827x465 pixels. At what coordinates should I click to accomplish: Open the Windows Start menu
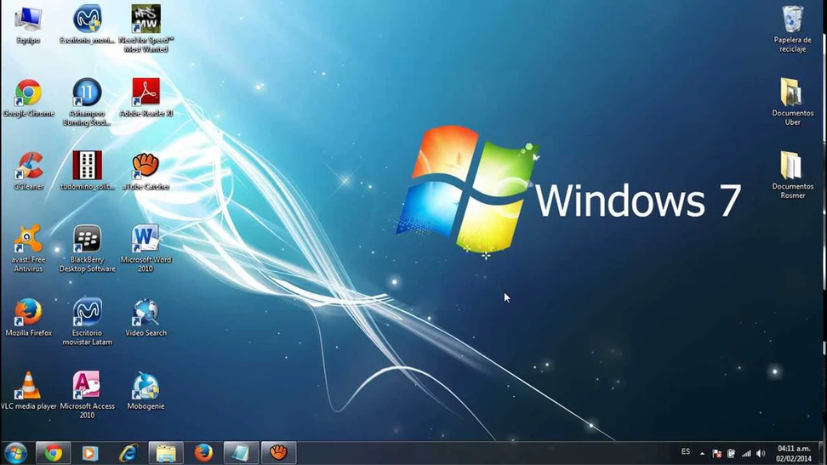point(15,453)
